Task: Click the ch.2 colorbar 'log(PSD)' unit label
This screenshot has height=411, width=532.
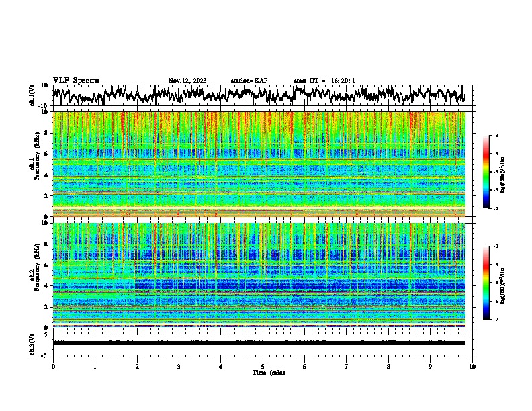Action: click(502, 285)
